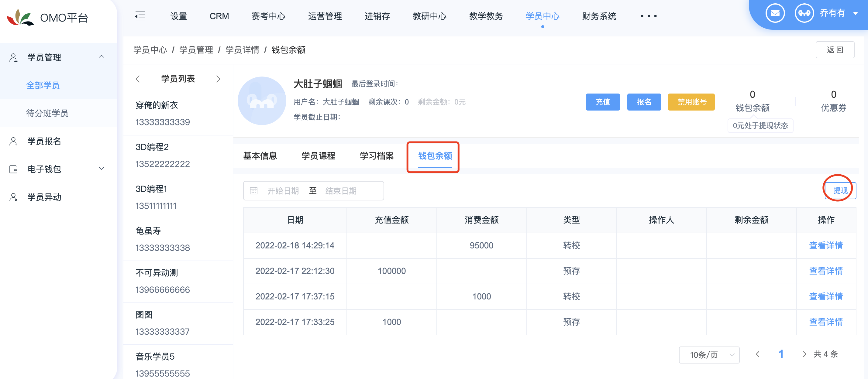The width and height of the screenshot is (868, 379).
Task: Click the 学员报名 person-plus icon
Action: [x=13, y=142]
